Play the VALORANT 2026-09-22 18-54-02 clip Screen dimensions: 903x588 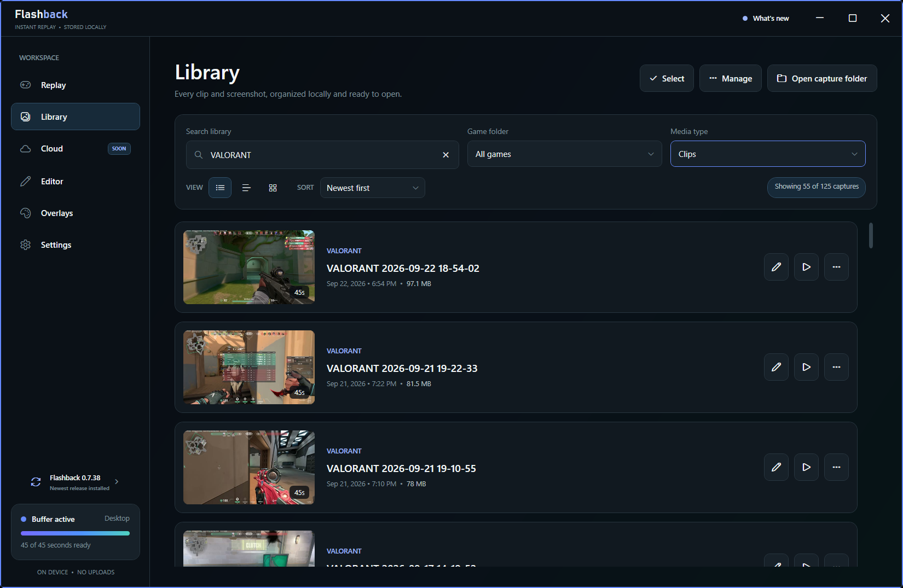click(806, 267)
